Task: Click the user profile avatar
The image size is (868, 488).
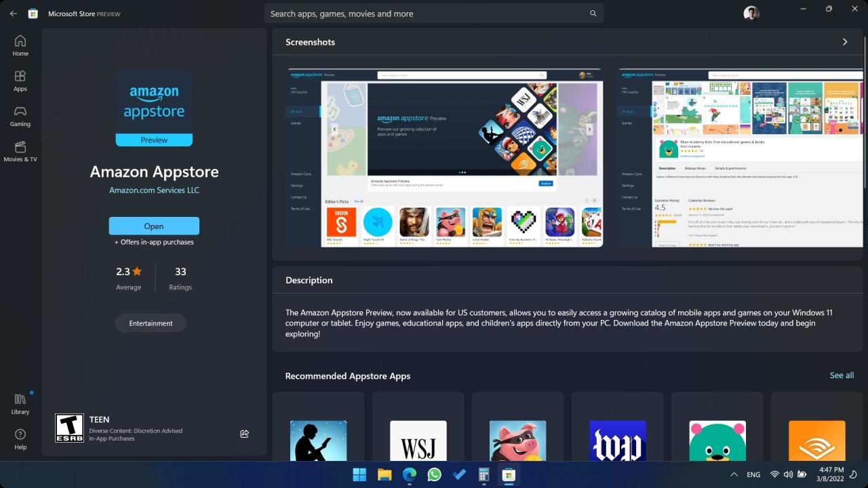Action: (751, 14)
